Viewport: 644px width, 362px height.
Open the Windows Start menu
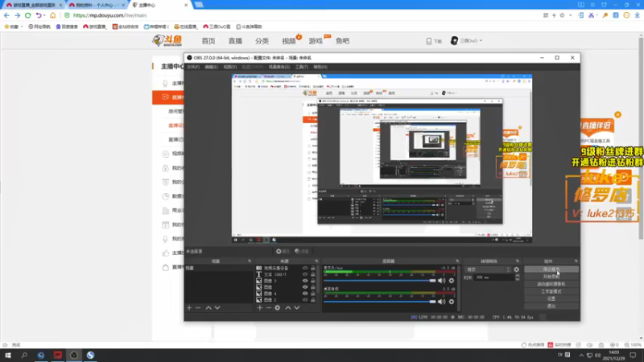pos(8,355)
